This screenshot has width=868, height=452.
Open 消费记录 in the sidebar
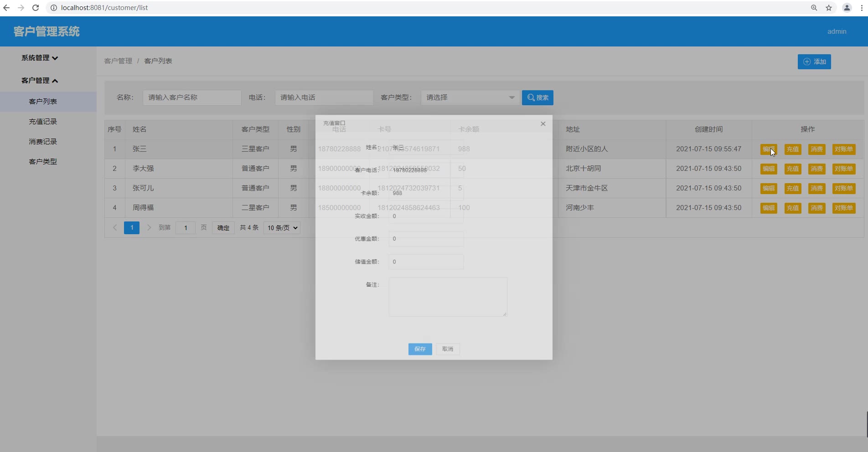pos(43,142)
